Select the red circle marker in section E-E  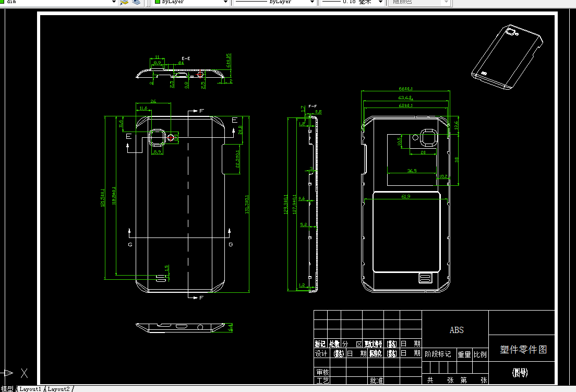tap(200, 74)
